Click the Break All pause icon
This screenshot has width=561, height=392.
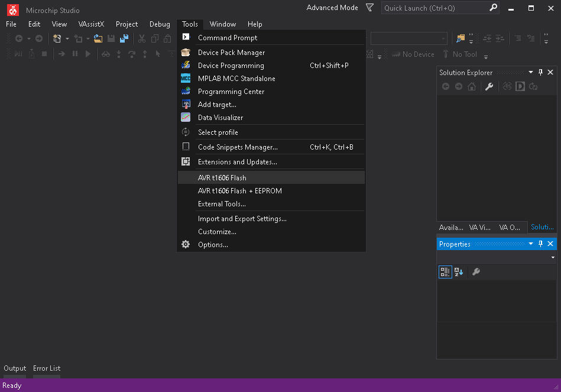[75, 54]
